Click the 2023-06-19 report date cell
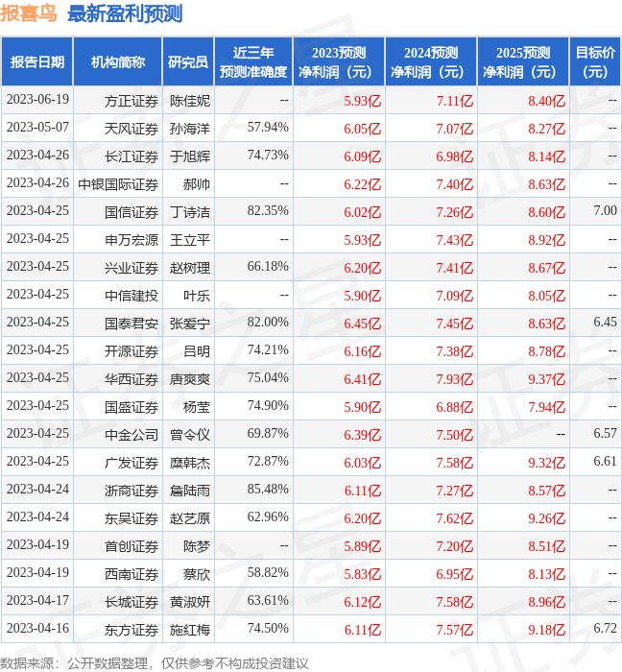Viewport: 622px width, 672px height. (x=37, y=100)
